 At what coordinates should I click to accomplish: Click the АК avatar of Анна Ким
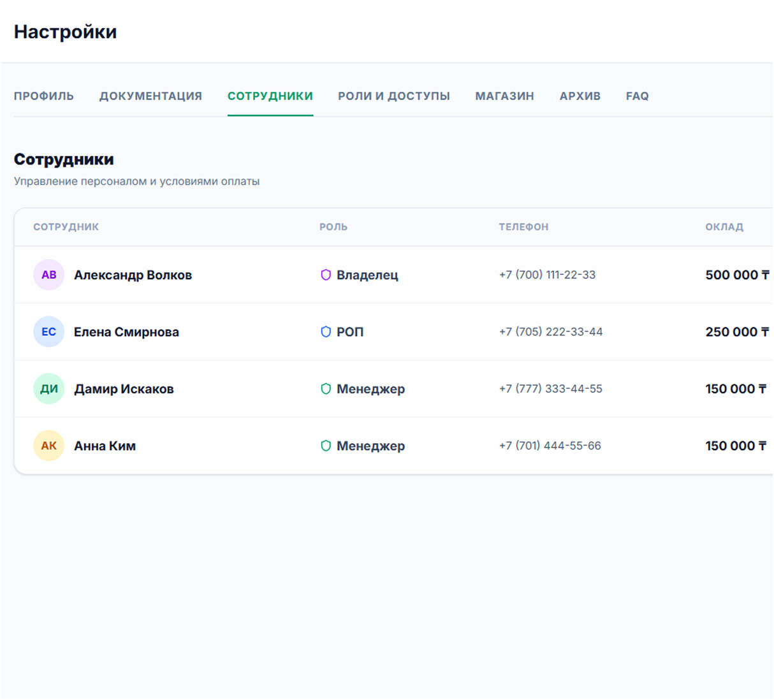coord(49,446)
